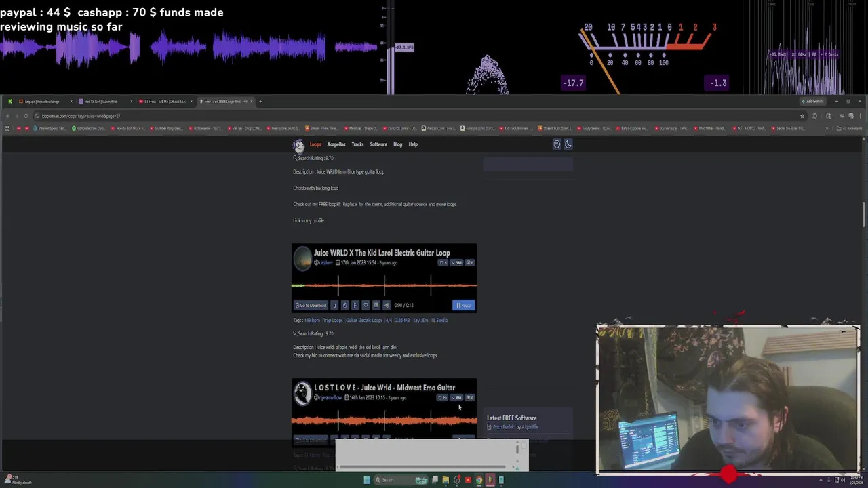This screenshot has width=868, height=488.
Task: Open the Tracks menu item
Action: click(x=357, y=144)
